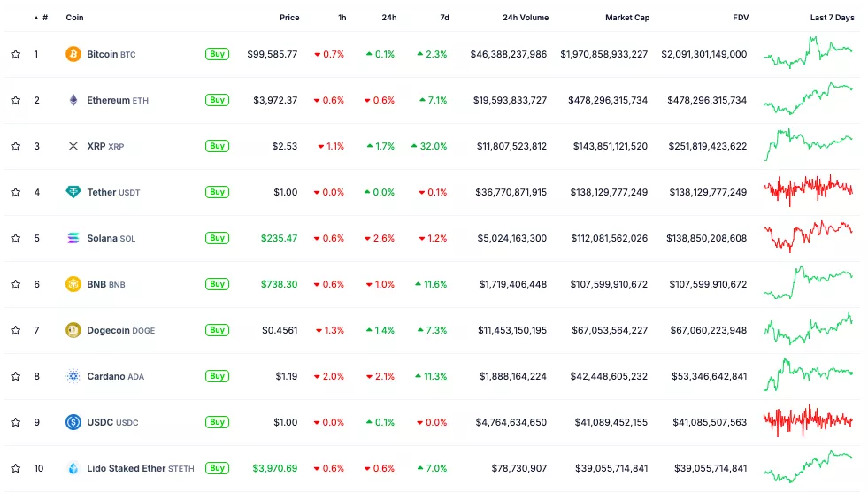Sort by the Price column header
The height and width of the screenshot is (492, 868).
pyautogui.click(x=289, y=18)
